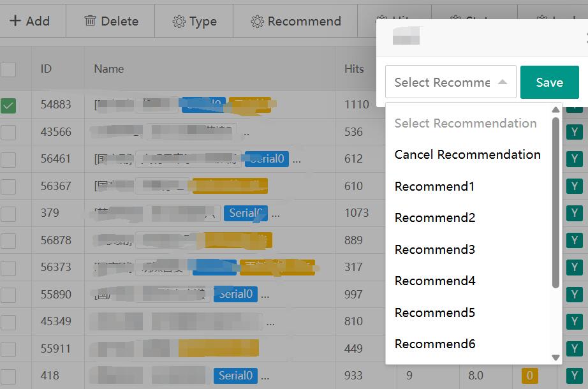Collapse the Select Recommendation combo box

point(502,82)
